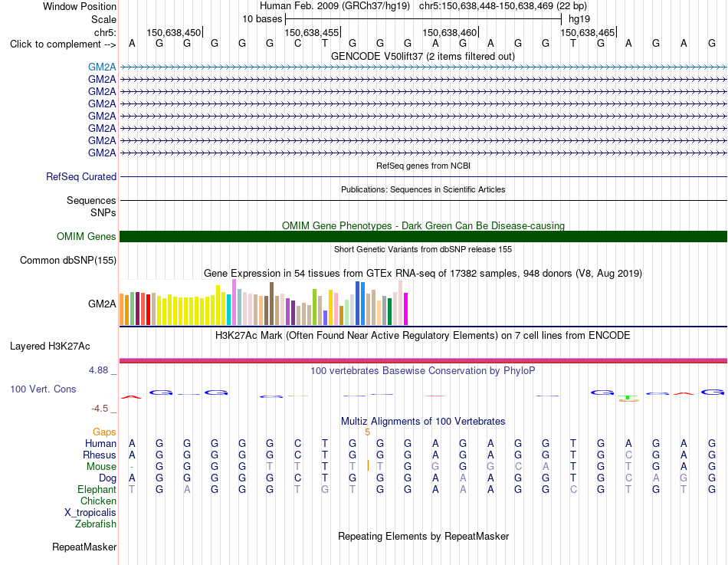Click the 'Click to complement -->' label
The width and height of the screenshot is (728, 565).
tap(63, 44)
